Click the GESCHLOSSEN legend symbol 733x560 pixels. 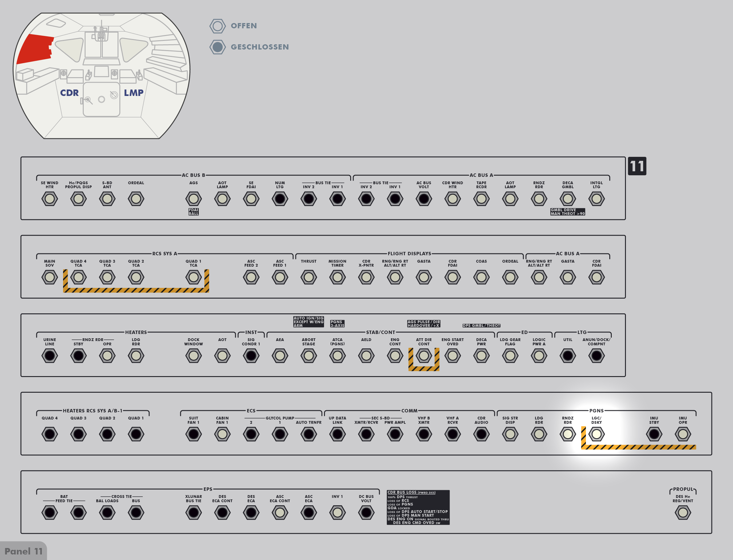pos(218,47)
